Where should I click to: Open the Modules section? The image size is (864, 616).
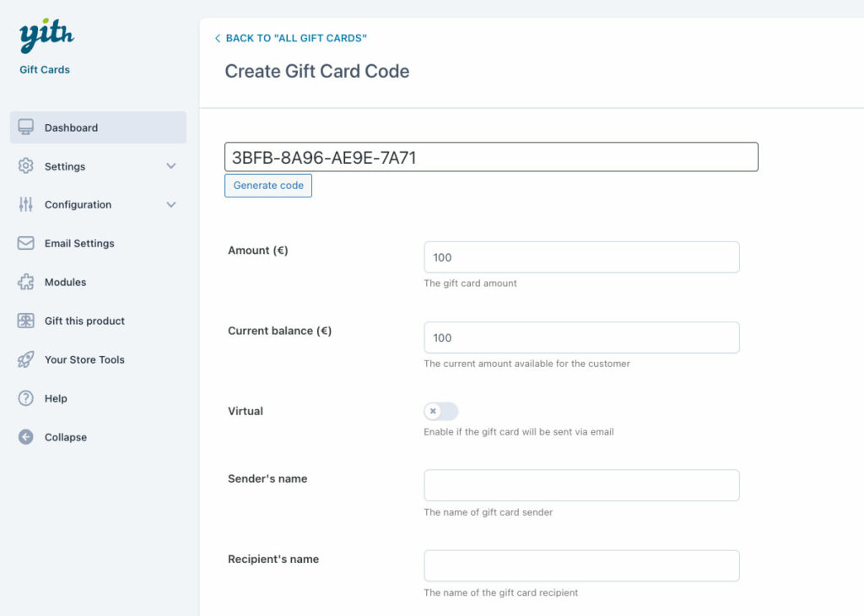click(98, 282)
